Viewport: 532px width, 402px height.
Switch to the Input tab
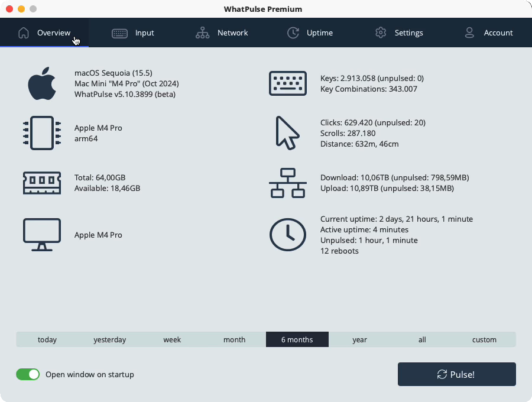(x=133, y=33)
